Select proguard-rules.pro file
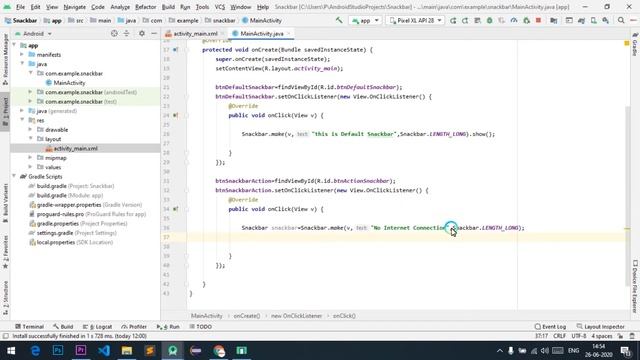Viewport: 640px width, 360px height. (x=87, y=214)
